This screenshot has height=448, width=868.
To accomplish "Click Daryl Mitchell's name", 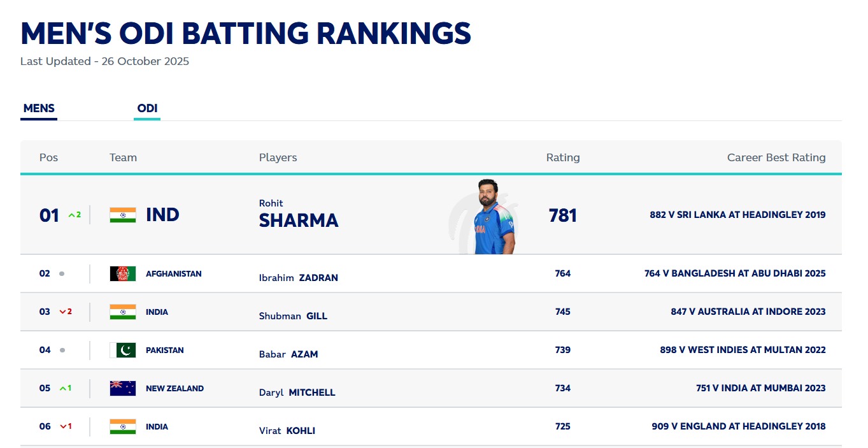I will (x=297, y=393).
